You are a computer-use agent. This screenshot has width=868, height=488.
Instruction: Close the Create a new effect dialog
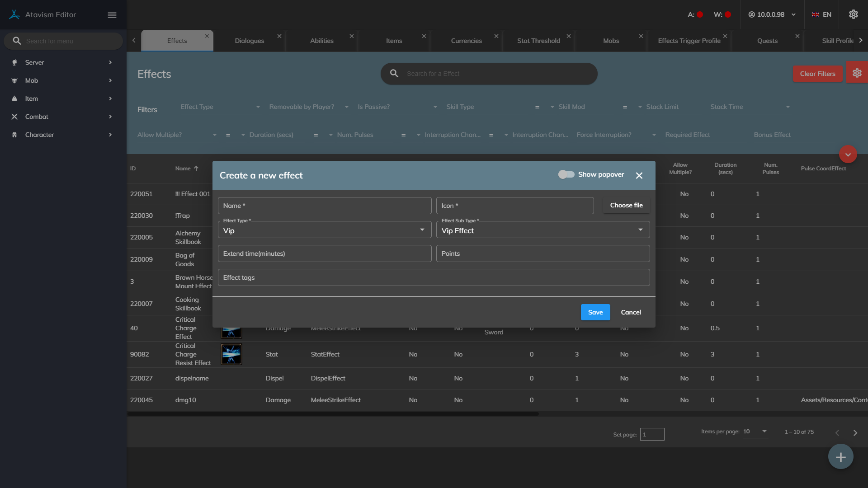(639, 175)
